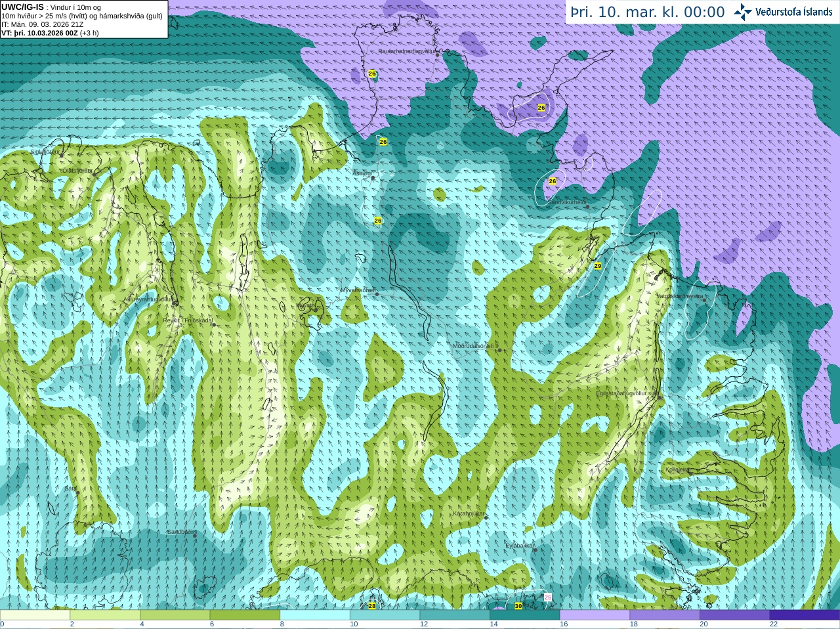
Task: Click the Siglufjörður place label
Action: click(45, 151)
